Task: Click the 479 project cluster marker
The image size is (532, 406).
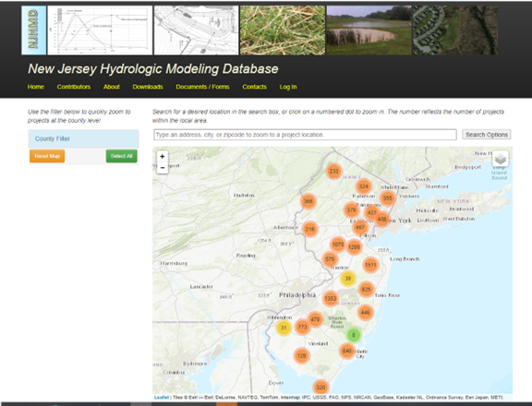Action: [315, 319]
